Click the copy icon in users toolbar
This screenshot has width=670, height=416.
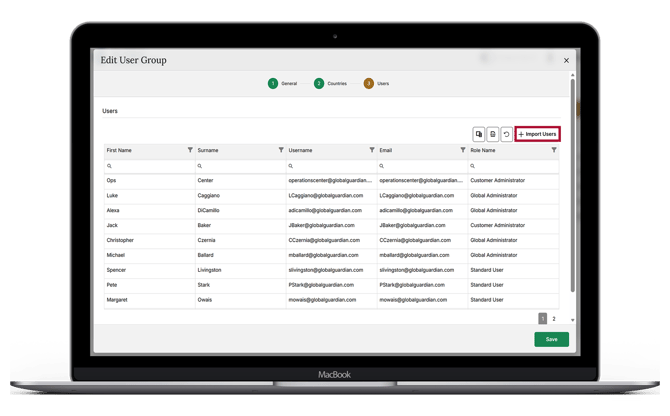pos(479,134)
